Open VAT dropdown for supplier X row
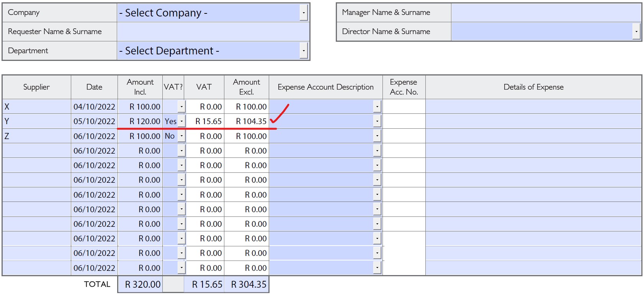 [x=181, y=107]
